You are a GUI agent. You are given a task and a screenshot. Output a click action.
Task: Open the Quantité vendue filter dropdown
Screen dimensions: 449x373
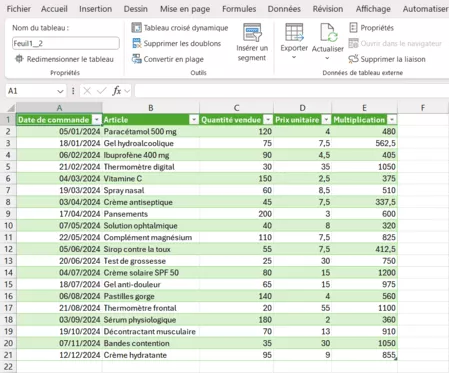[x=268, y=120]
